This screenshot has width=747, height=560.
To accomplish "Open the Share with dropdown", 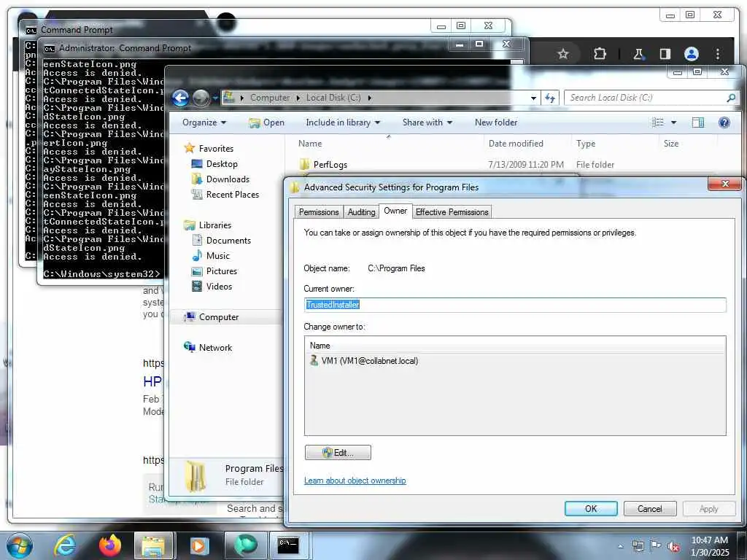I will tap(427, 122).
